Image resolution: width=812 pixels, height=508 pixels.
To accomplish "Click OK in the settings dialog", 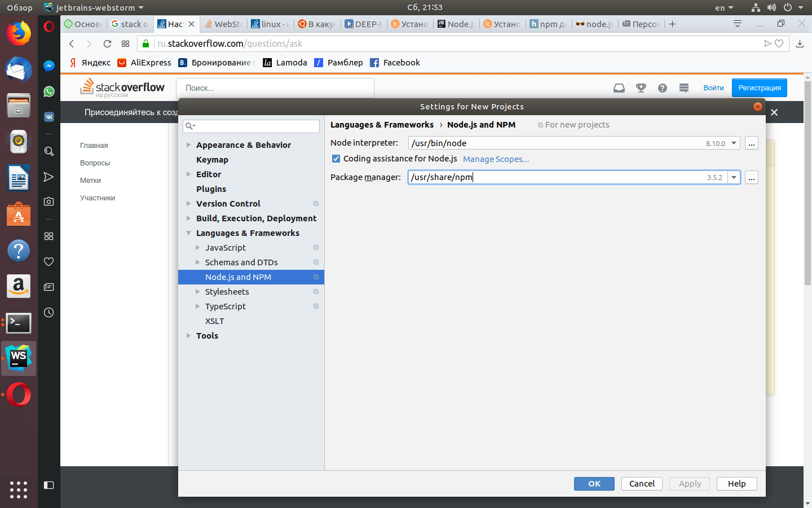I will (x=594, y=484).
